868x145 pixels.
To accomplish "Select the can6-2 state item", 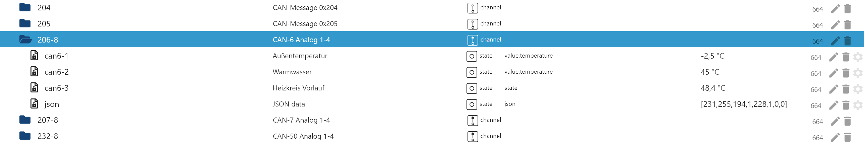I will pyautogui.click(x=56, y=72).
